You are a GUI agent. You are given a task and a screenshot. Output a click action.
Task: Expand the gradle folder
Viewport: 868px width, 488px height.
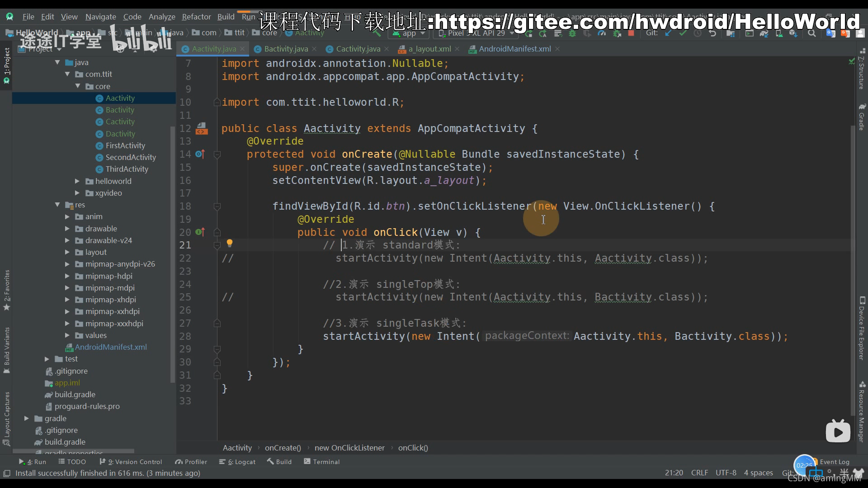(26, 418)
